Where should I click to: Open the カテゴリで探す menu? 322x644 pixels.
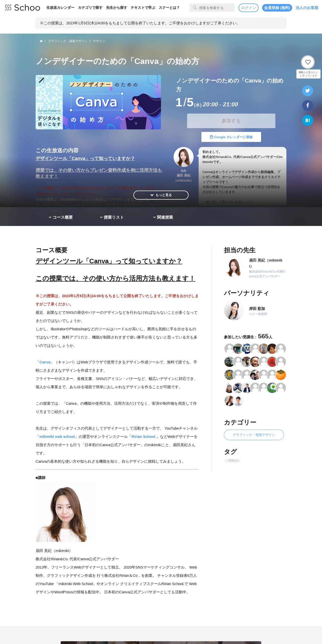point(90,8)
